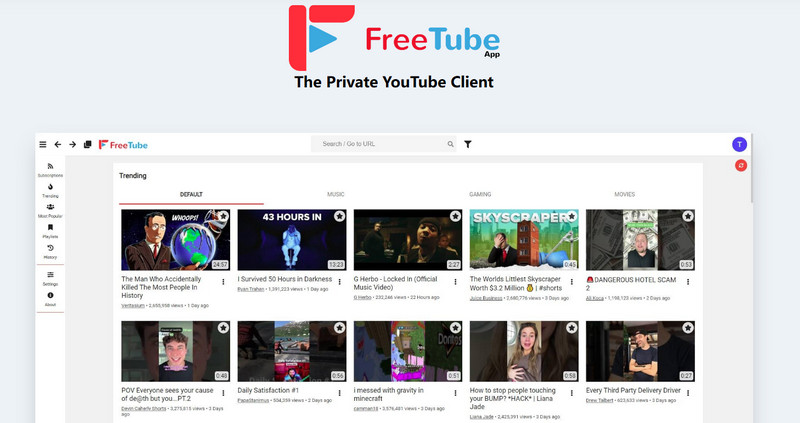
Task: Click the FreeTube logo in the top bar
Action: point(123,145)
